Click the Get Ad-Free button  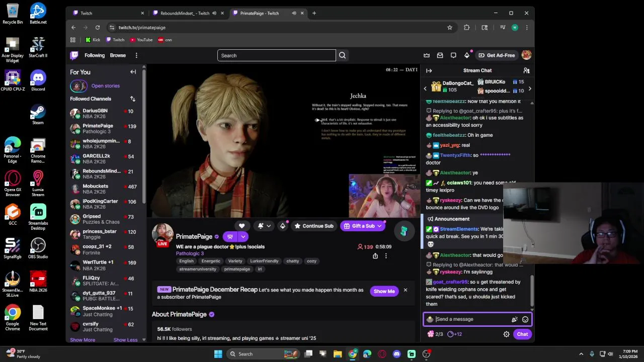pyautogui.click(x=497, y=55)
